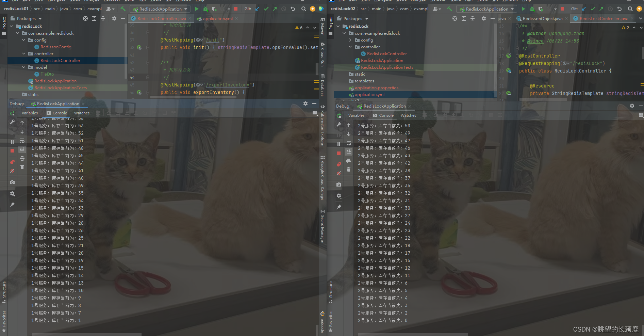
Task: Switch to RedissonObject.java tab in redisLock02
Action: tap(542, 18)
